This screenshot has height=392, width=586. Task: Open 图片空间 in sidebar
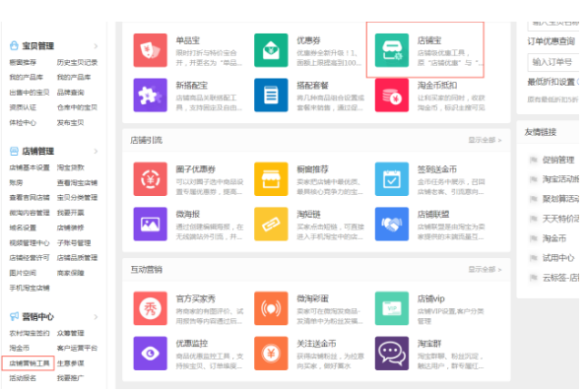click(23, 273)
